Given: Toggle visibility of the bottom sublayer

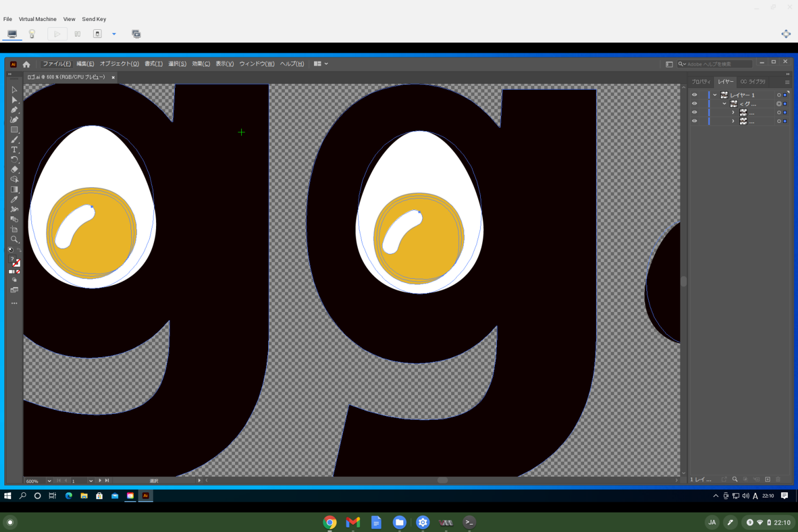Looking at the screenshot, I should click(x=695, y=121).
